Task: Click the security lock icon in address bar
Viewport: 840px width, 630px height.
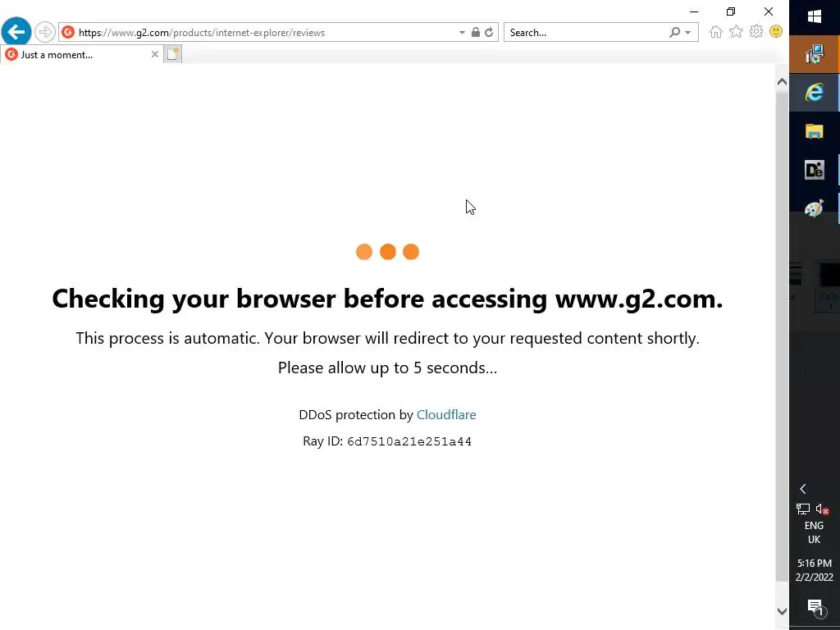Action: point(475,32)
